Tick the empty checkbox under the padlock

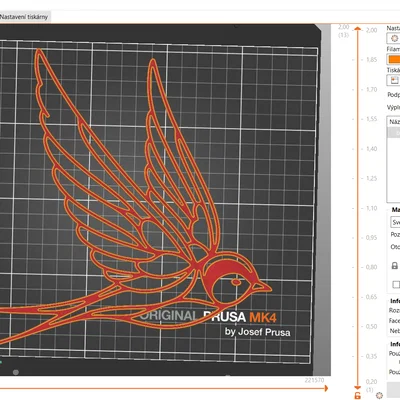pyautogui.click(x=396, y=284)
